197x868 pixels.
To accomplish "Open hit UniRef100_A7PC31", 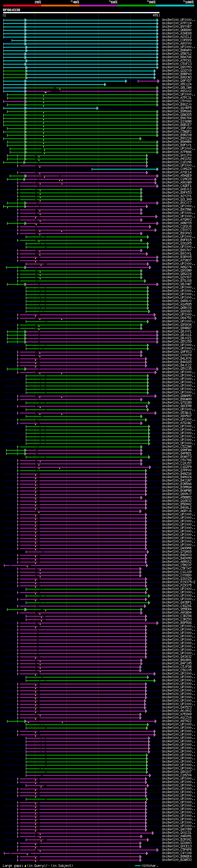I will pos(177,98).
